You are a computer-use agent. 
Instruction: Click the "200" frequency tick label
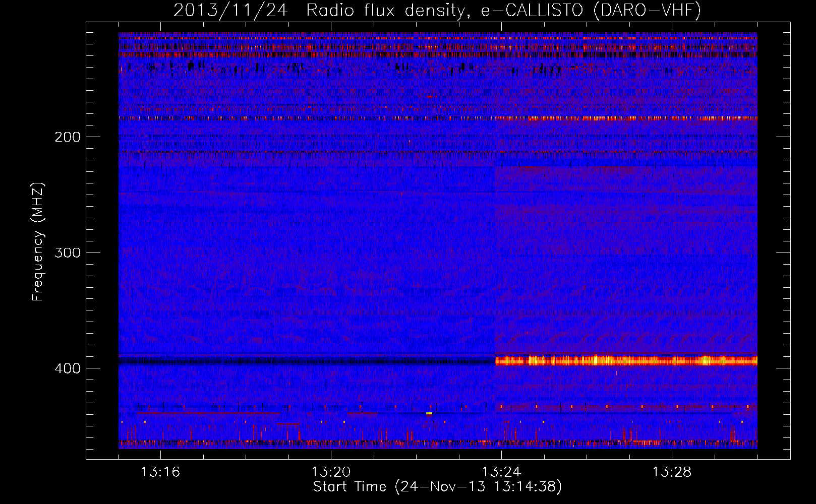point(68,137)
